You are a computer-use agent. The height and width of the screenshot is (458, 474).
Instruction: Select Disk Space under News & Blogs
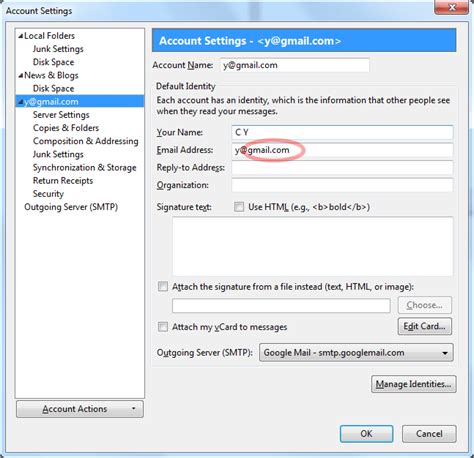click(x=53, y=89)
